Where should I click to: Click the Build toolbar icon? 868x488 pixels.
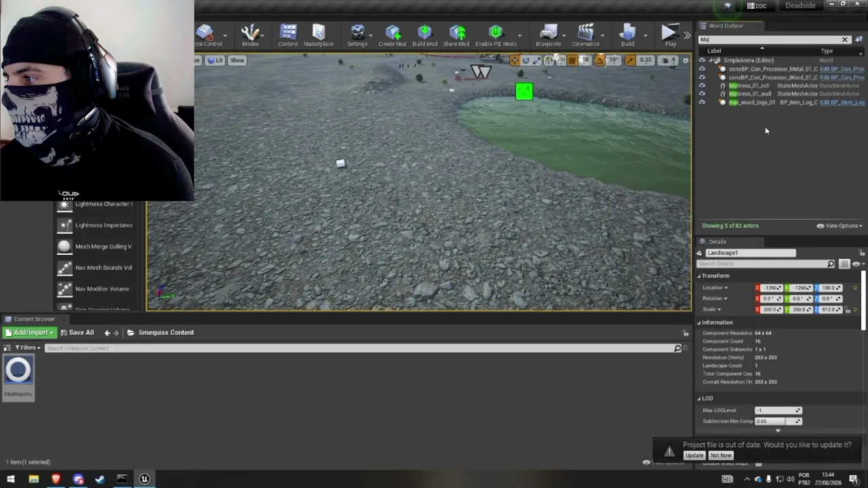tap(627, 35)
